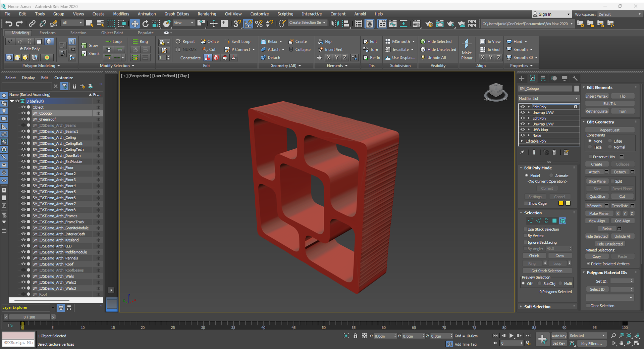The height and width of the screenshot is (349, 644).
Task: Click the Undo arrow icon
Action: click(x=9, y=23)
